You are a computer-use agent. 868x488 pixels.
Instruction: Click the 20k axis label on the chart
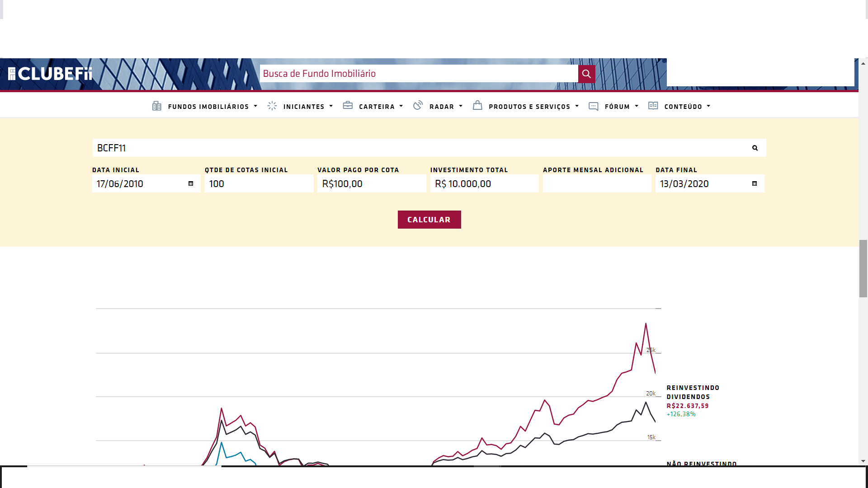pos(651,394)
